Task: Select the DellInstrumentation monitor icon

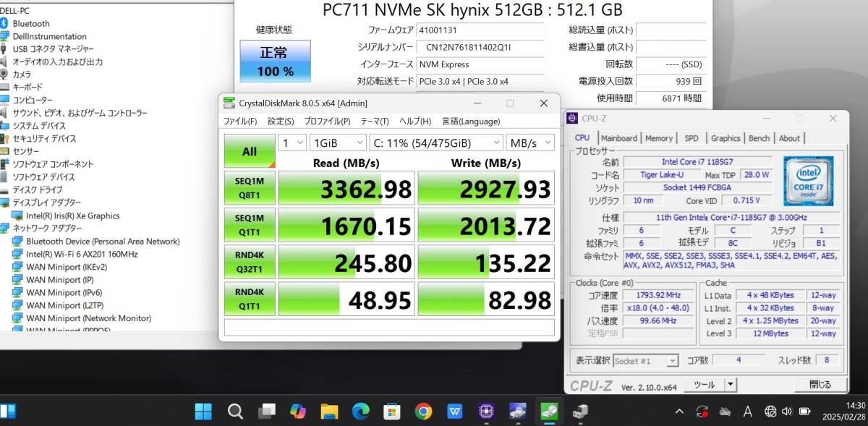Action: pyautogui.click(x=4, y=36)
